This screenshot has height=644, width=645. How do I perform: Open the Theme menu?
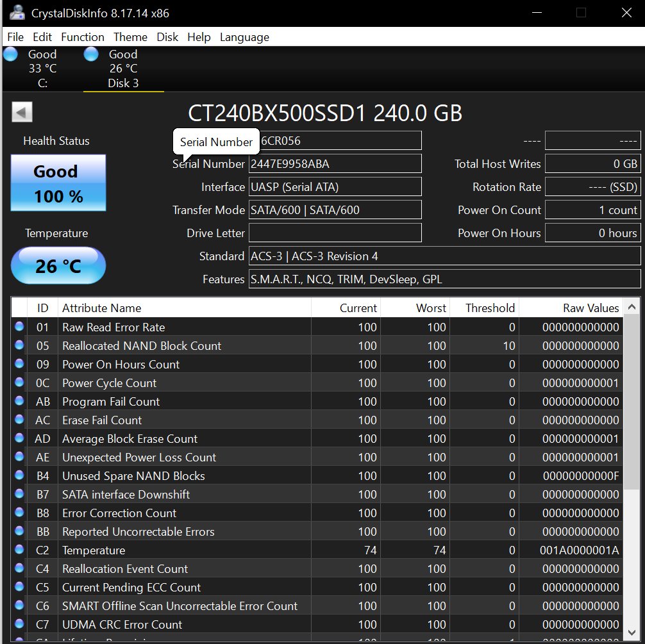pos(130,37)
